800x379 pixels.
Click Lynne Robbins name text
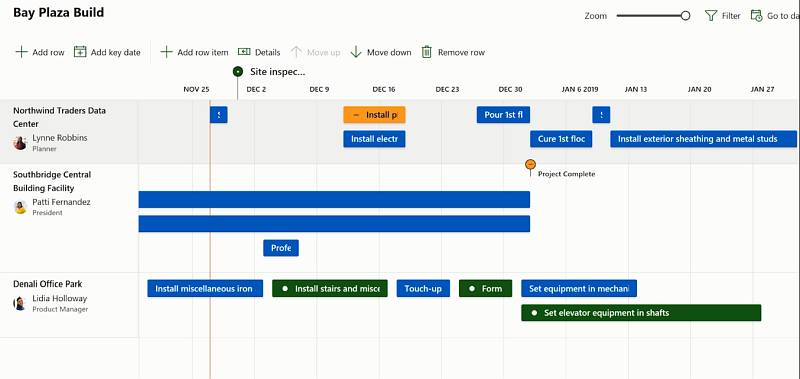pyautogui.click(x=60, y=138)
